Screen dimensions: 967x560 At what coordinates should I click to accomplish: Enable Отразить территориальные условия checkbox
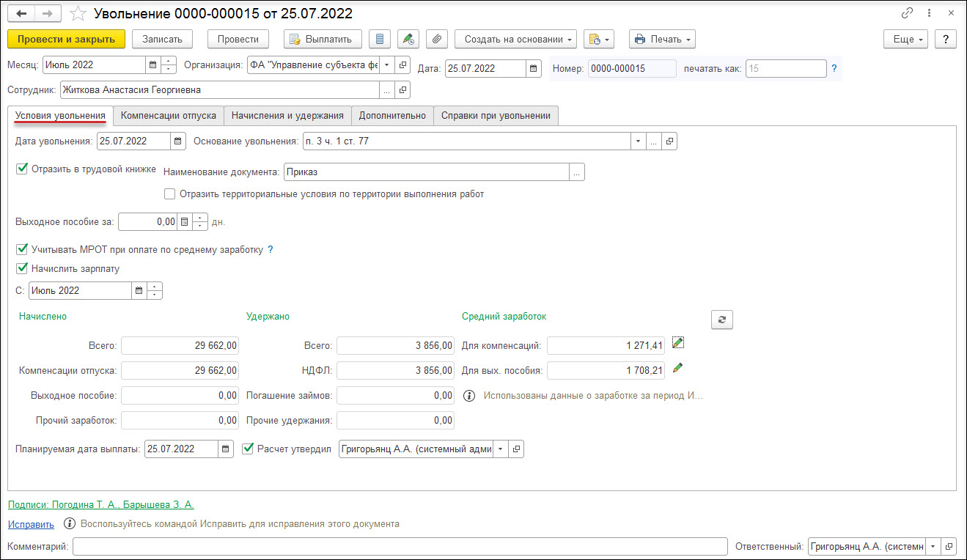[170, 194]
